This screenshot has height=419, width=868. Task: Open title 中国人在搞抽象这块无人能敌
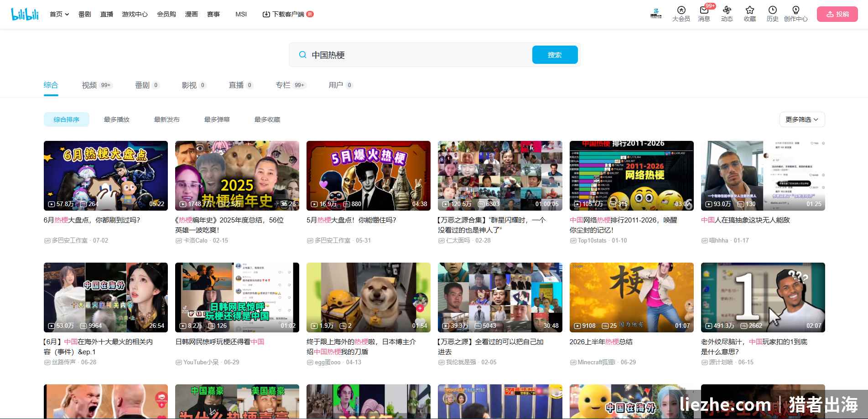745,220
